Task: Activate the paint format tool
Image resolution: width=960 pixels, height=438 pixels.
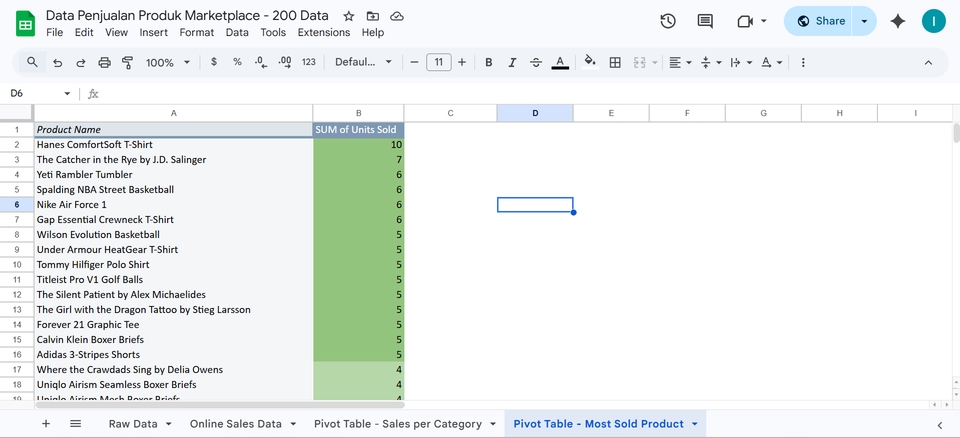Action: click(127, 62)
